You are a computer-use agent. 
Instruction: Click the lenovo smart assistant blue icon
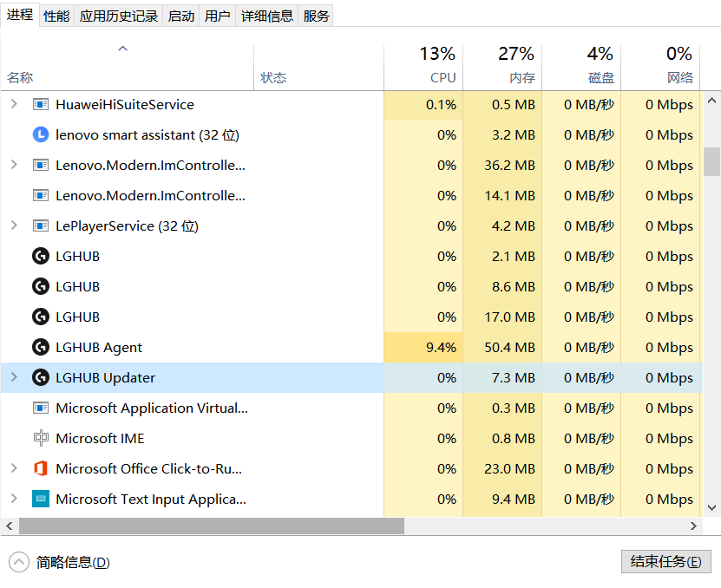point(41,135)
